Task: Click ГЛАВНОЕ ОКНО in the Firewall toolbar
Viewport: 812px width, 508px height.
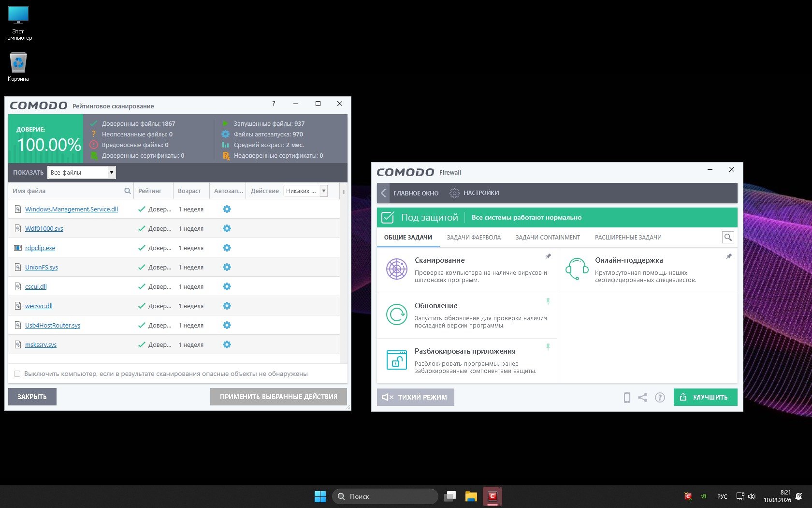Action: [x=416, y=193]
